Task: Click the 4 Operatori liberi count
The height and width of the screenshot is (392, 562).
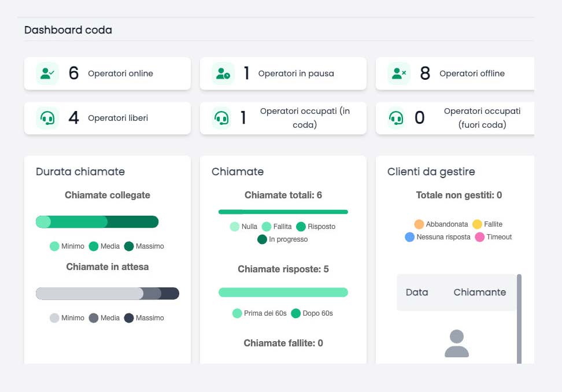Action: point(73,118)
